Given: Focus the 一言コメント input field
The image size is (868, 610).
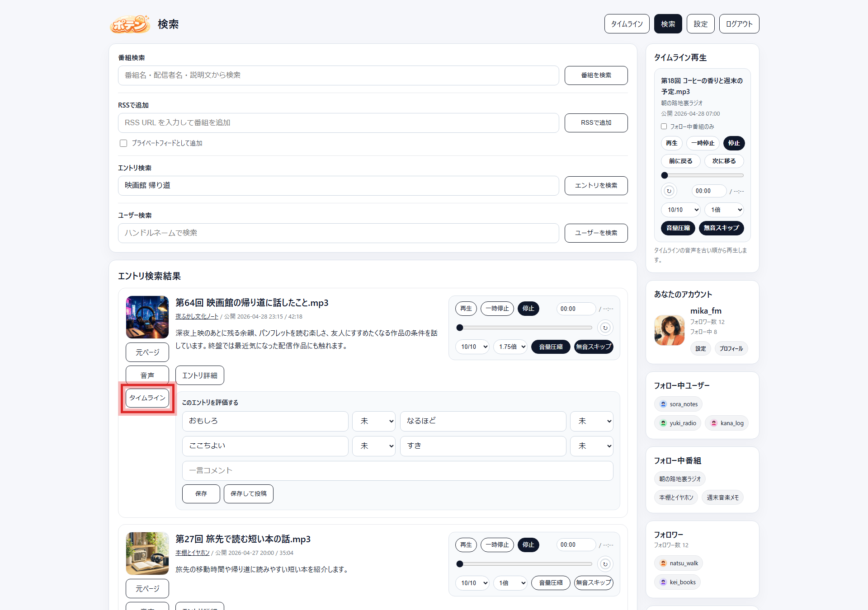Looking at the screenshot, I should [x=398, y=471].
